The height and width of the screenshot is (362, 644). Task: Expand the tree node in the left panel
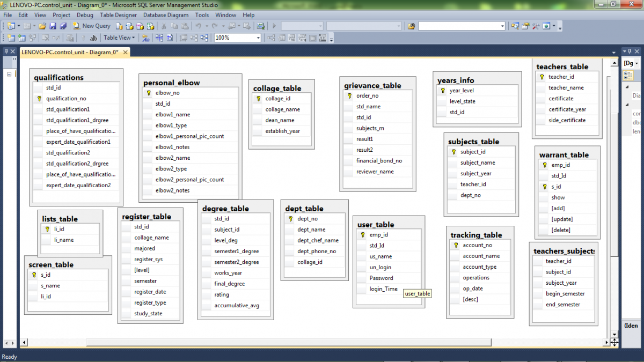(x=9, y=74)
